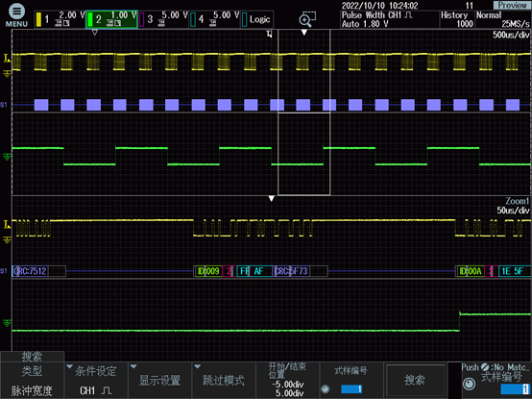Click the yellow CH1 ground marker

(7, 73)
